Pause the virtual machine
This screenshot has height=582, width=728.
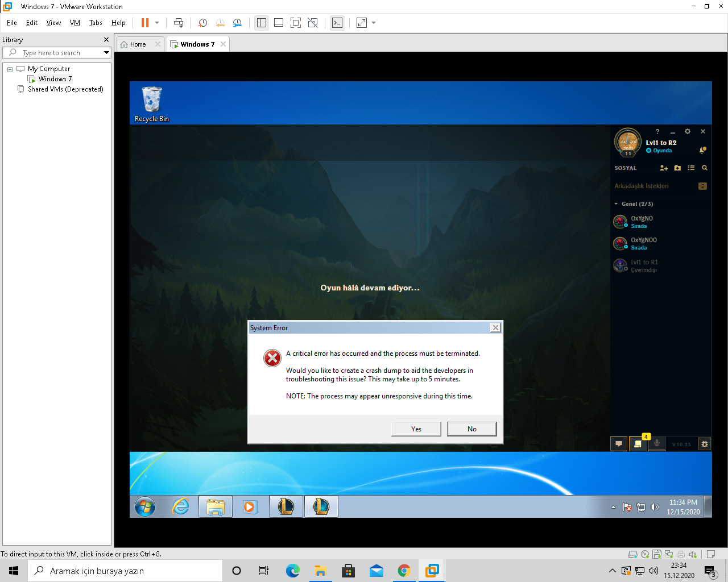[145, 23]
